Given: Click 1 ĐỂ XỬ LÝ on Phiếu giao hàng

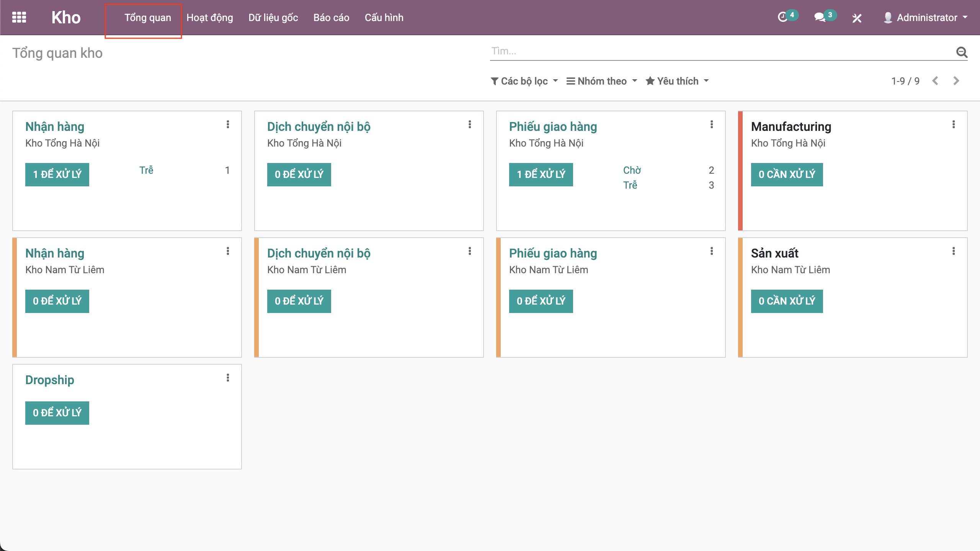Looking at the screenshot, I should pos(541,174).
